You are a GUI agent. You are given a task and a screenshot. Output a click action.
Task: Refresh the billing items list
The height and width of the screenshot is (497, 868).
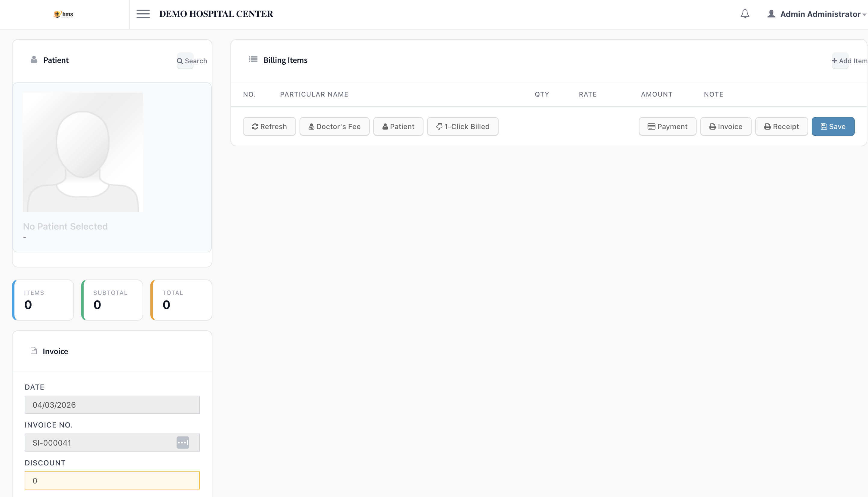pyautogui.click(x=269, y=127)
